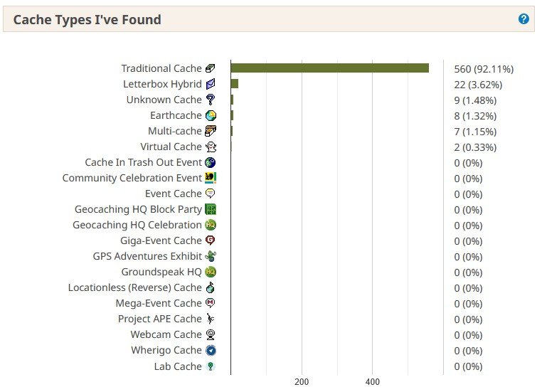
Task: Click the Webcam Cache icon
Action: pos(210,334)
